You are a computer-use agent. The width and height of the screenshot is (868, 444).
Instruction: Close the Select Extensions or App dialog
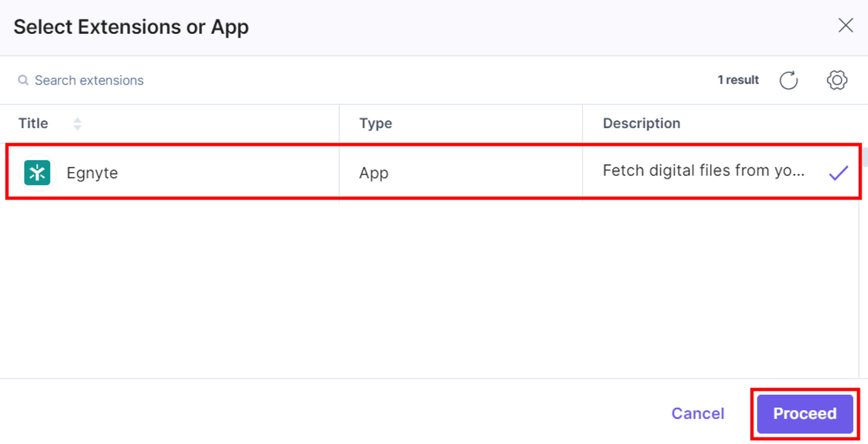845,26
